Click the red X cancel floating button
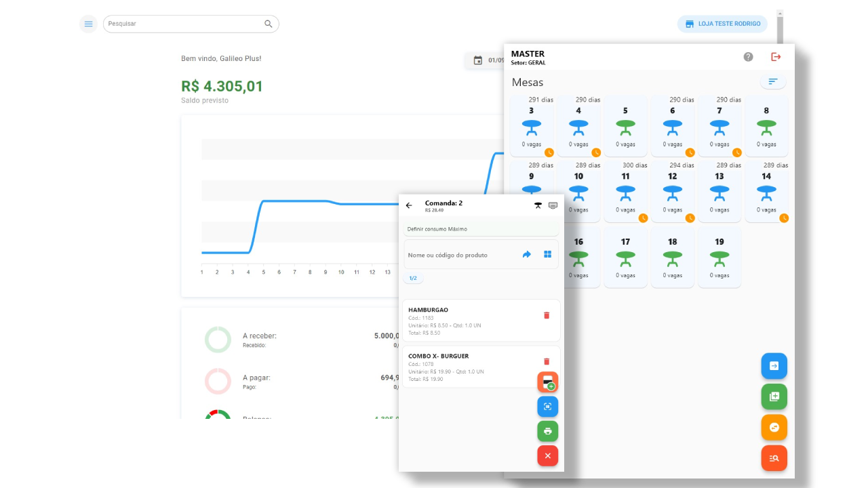This screenshot has height=488, width=868. click(x=548, y=455)
